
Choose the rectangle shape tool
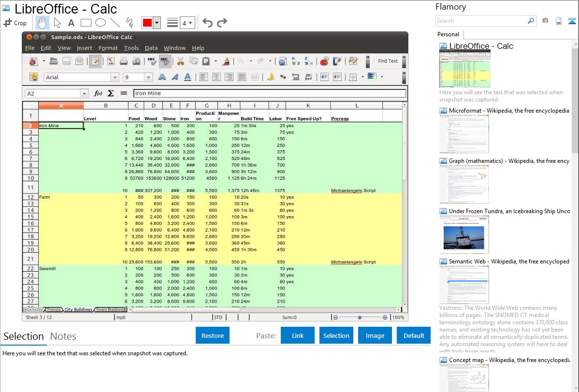point(86,23)
